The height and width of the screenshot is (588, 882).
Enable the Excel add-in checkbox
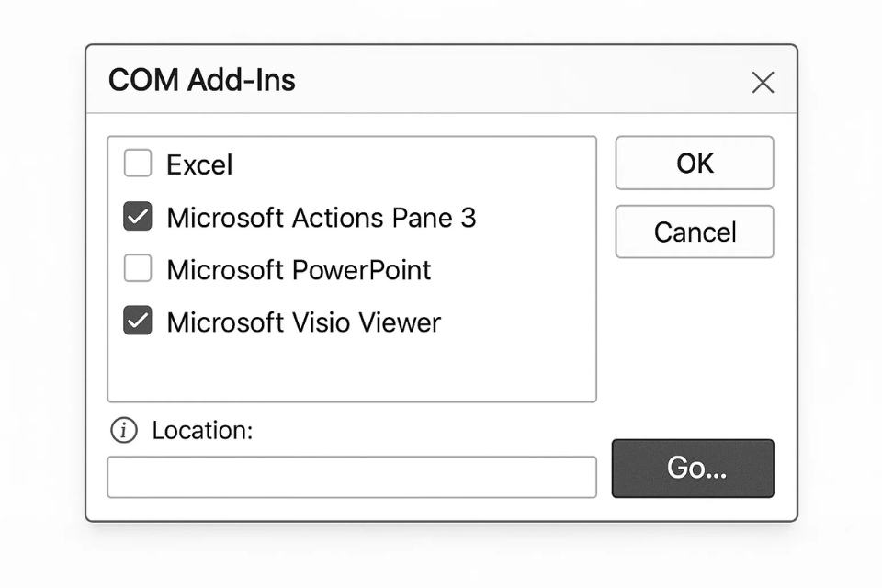(x=138, y=164)
